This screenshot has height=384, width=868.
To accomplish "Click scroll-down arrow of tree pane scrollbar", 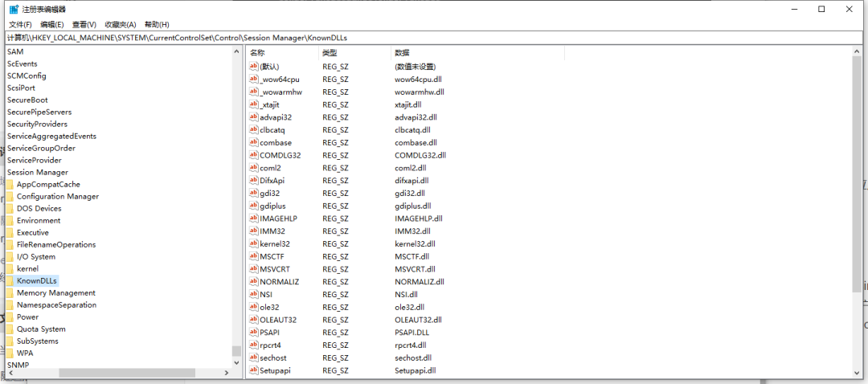I will pos(236,363).
